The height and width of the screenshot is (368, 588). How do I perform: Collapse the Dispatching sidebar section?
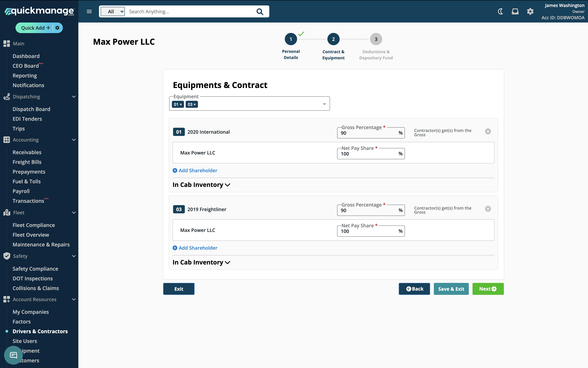[x=74, y=97]
